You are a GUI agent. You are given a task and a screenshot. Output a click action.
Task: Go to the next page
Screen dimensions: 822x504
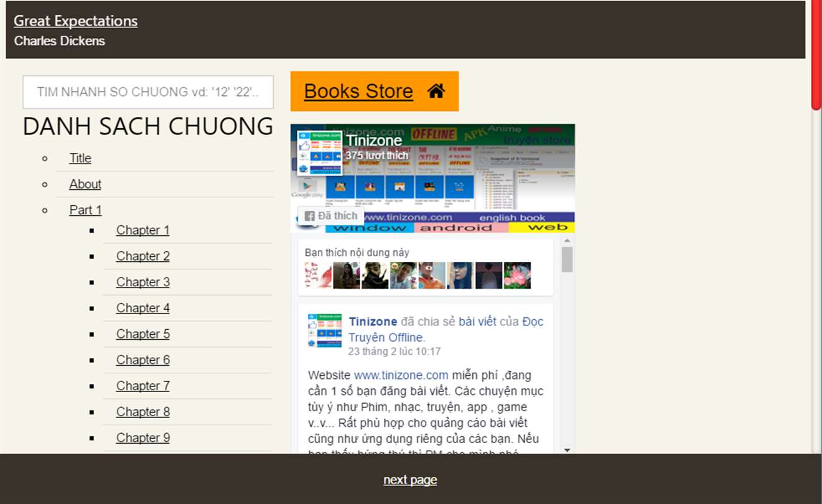point(410,480)
